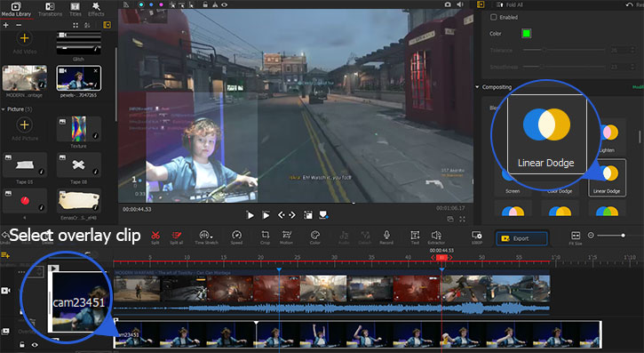
Task: Switch to the Media Library tab
Action: click(x=16, y=10)
